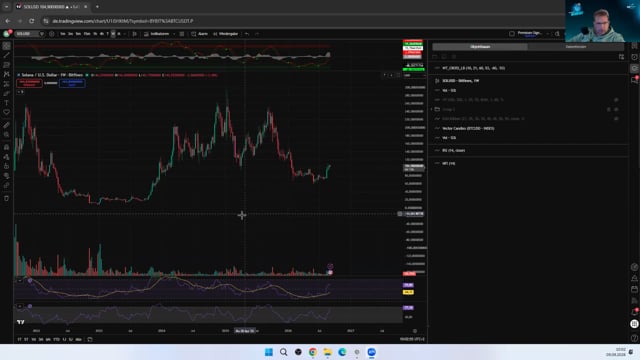Click the Alarm button
Viewport: 640px width, 360px height.
200,34
